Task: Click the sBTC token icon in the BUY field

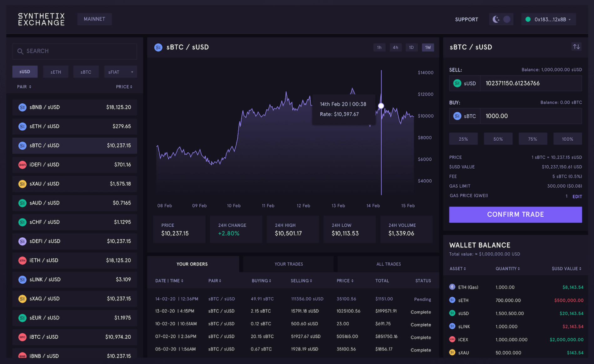Action: click(x=457, y=116)
